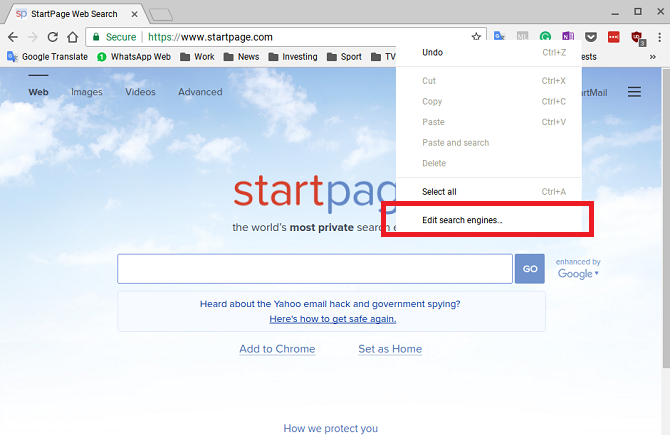This screenshot has height=435, width=670.
Task: Open the How we protect you link
Action: coord(330,428)
